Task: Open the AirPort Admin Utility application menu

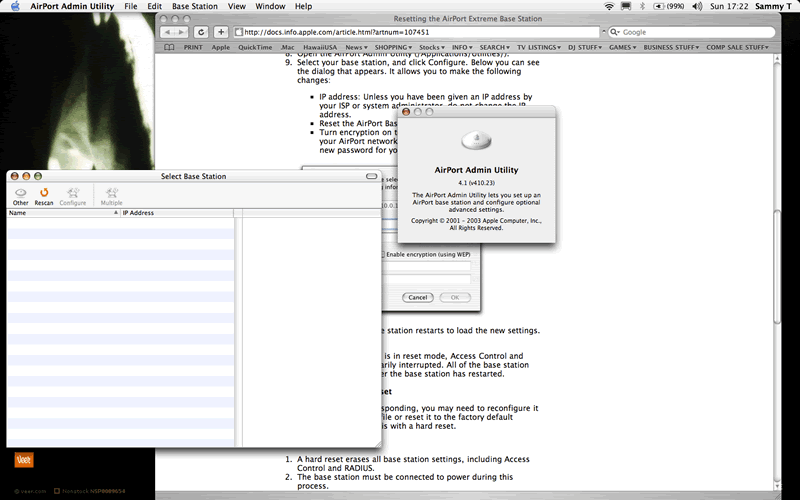Action: [x=72, y=6]
